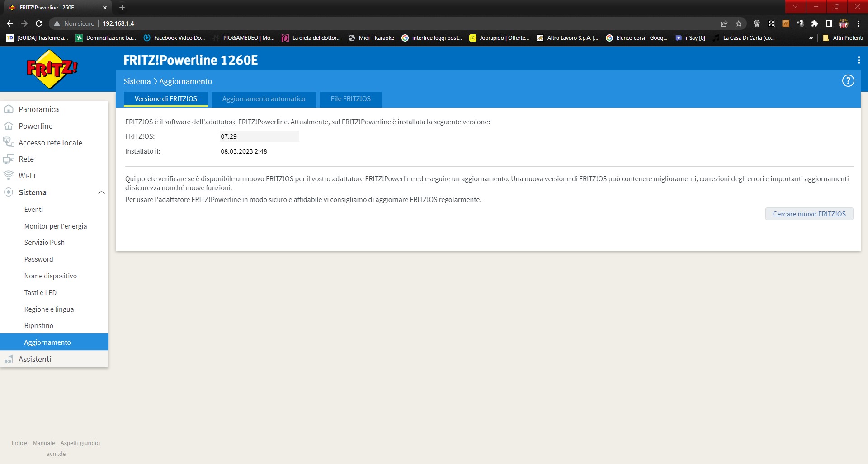The image size is (868, 464).
Task: Click the Powerline sidebar icon
Action: [9, 126]
